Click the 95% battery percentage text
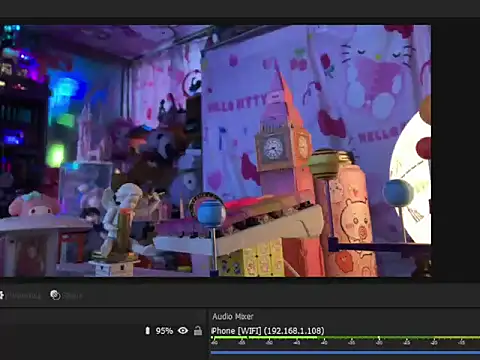The image size is (480, 360). [164, 331]
